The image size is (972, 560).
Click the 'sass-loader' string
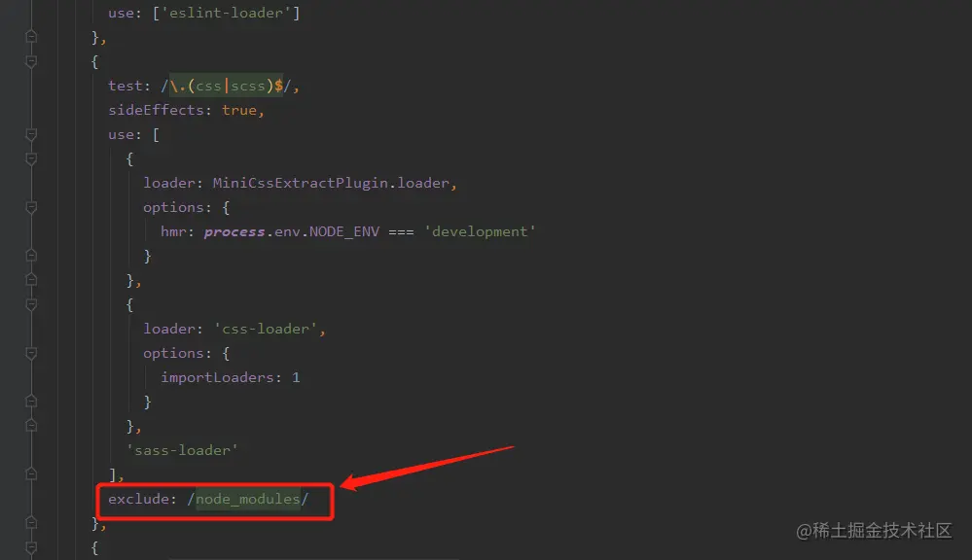[182, 450]
